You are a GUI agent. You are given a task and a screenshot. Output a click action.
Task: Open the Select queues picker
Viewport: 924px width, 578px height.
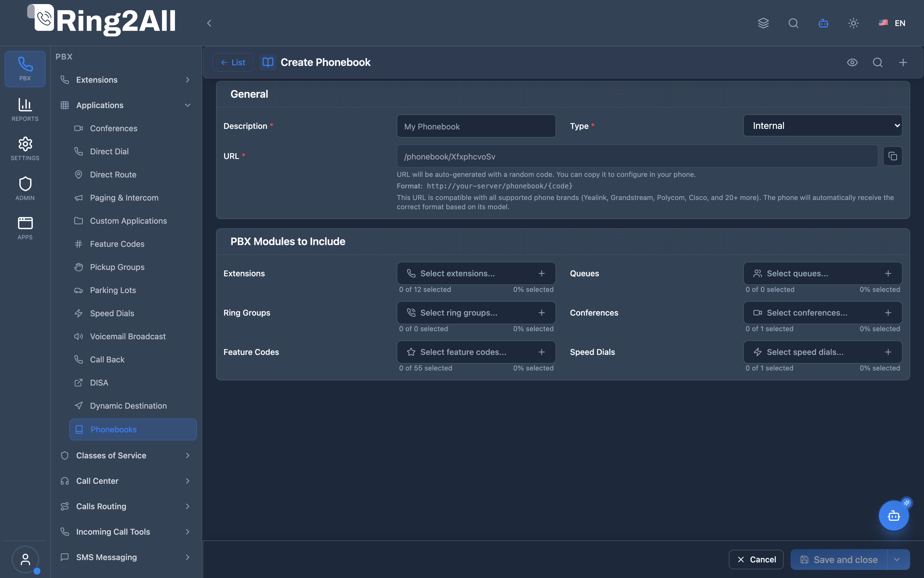coord(823,273)
